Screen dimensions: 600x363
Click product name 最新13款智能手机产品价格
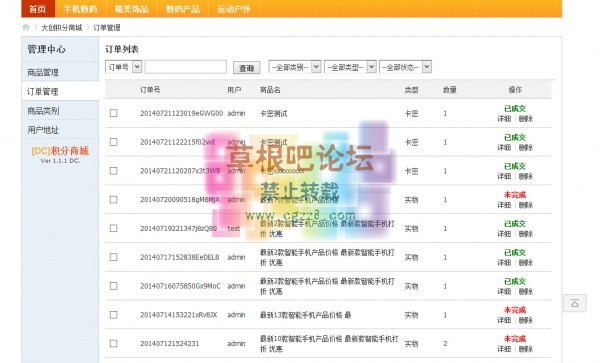click(305, 315)
